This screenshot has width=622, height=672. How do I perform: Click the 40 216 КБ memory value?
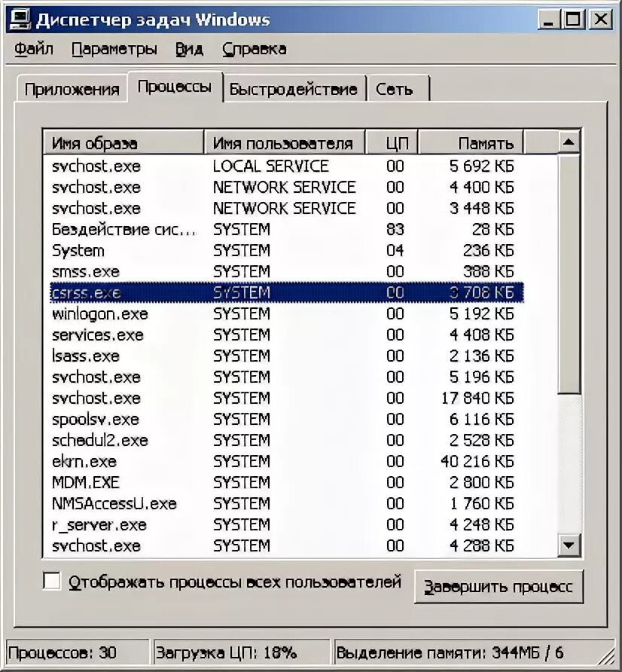click(x=477, y=461)
